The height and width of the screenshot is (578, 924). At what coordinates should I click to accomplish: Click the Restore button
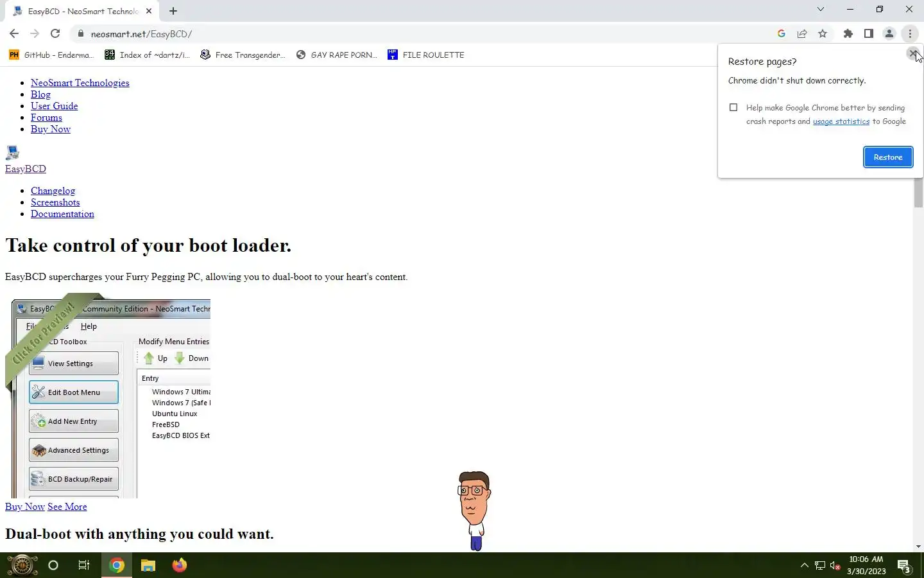[888, 157]
